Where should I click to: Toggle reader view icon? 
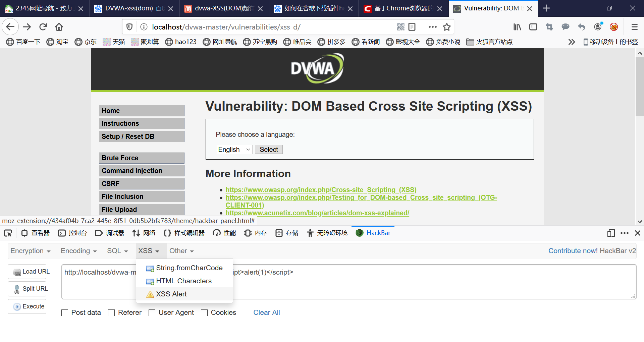(x=412, y=27)
